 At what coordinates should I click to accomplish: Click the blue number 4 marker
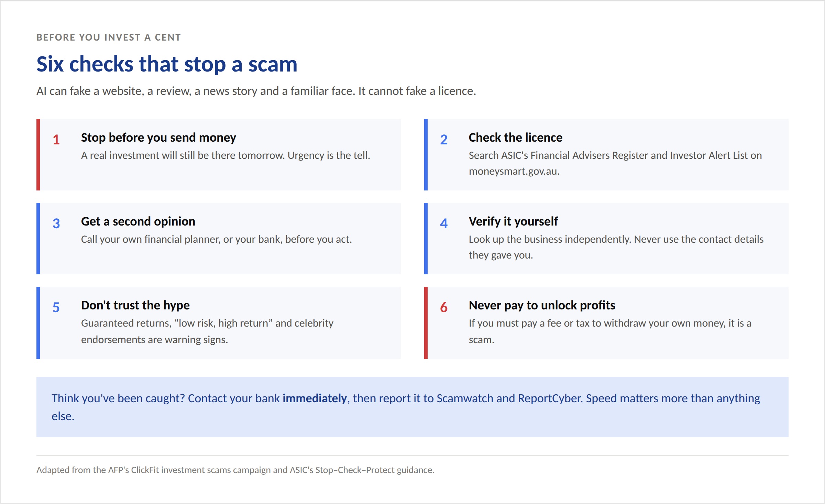click(x=444, y=223)
